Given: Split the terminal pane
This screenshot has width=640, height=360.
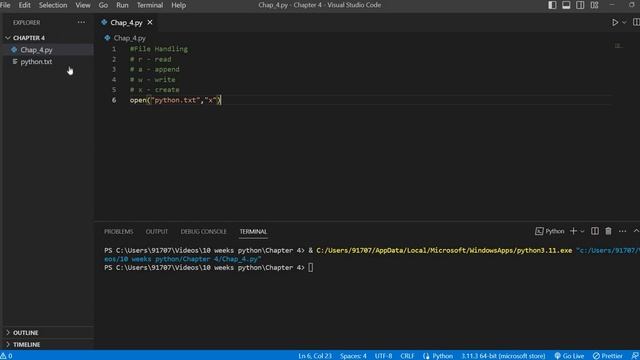Looking at the screenshot, I should pyautogui.click(x=595, y=231).
